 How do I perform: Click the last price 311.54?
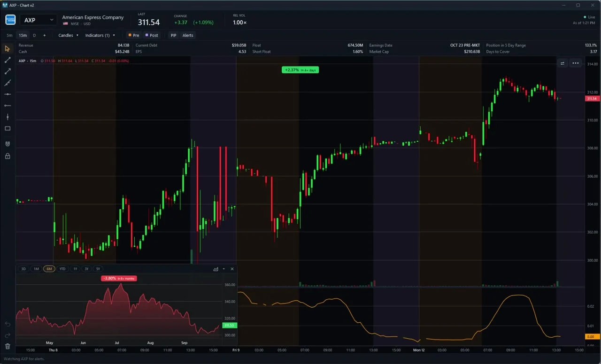click(148, 23)
